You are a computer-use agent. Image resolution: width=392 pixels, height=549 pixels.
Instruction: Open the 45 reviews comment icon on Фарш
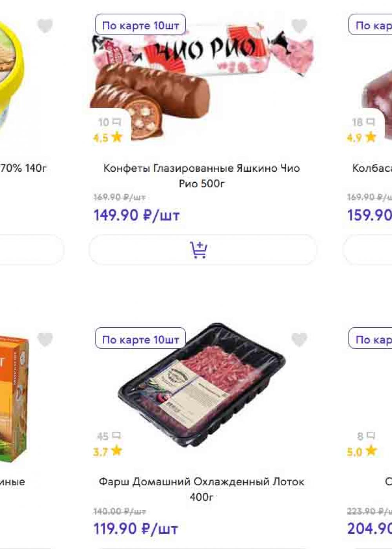[x=109, y=436]
